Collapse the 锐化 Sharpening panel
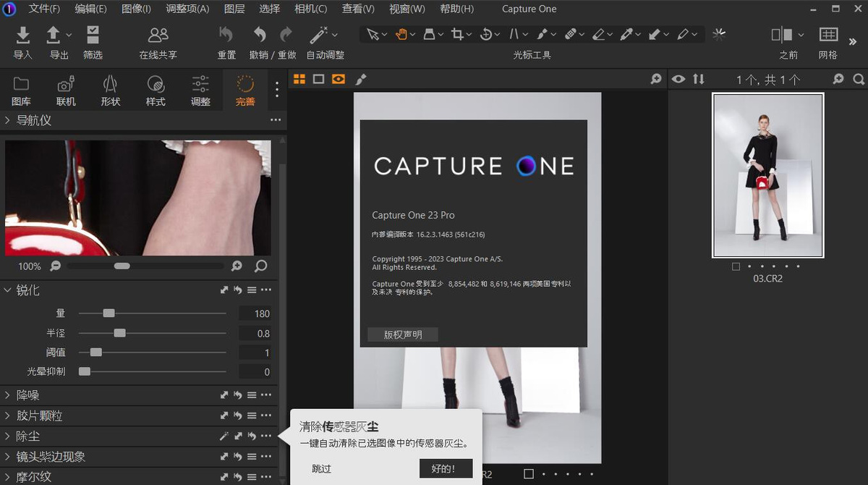 click(8, 290)
